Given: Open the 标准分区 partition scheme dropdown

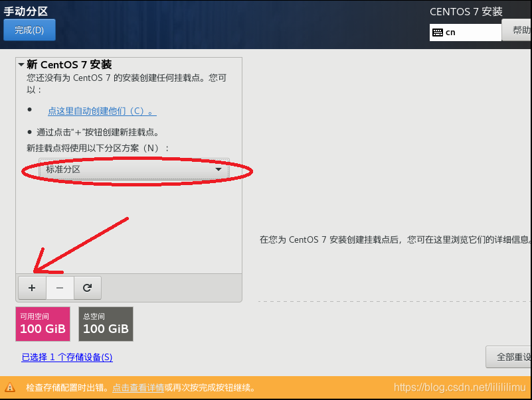Looking at the screenshot, I should (x=134, y=169).
